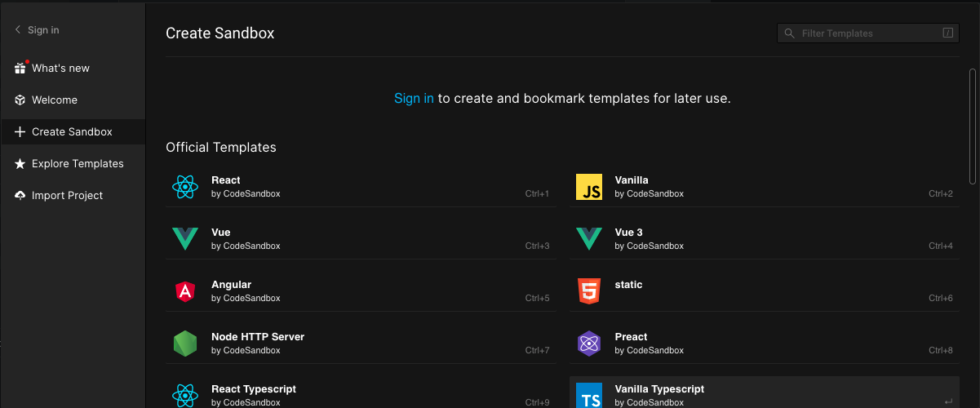Viewport: 980px width, 408px height.
Task: Click the slash shortcut badge in filter box
Action: [947, 33]
